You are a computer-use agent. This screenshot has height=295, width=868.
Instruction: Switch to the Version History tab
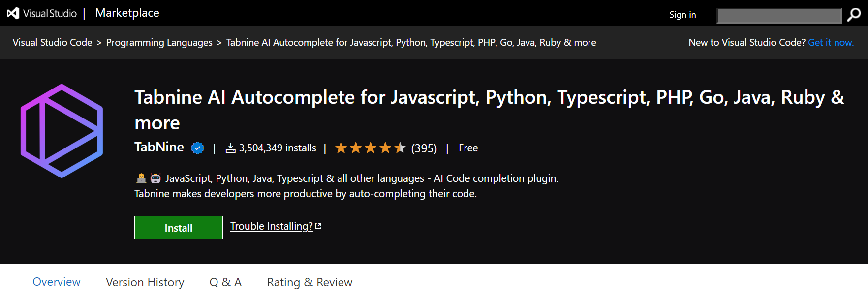tap(145, 282)
